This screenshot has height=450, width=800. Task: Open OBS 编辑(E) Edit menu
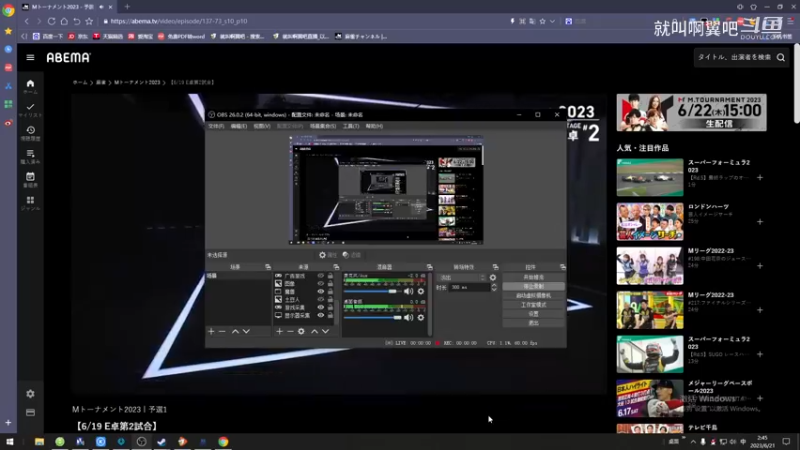tap(239, 126)
